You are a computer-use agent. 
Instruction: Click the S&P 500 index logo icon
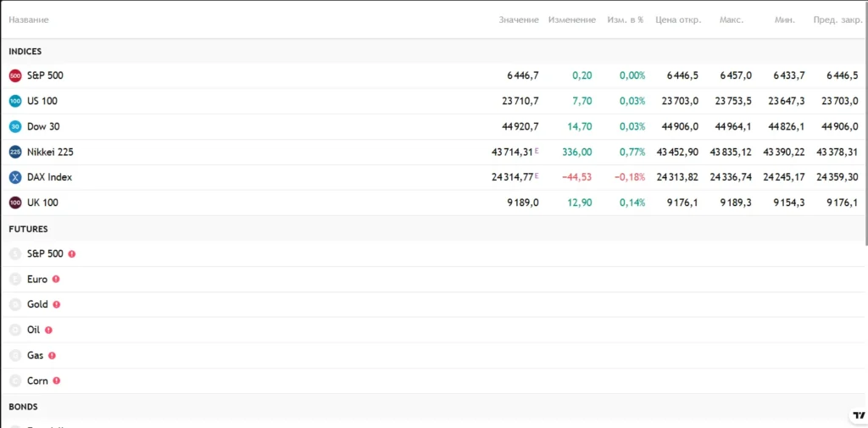pos(15,76)
